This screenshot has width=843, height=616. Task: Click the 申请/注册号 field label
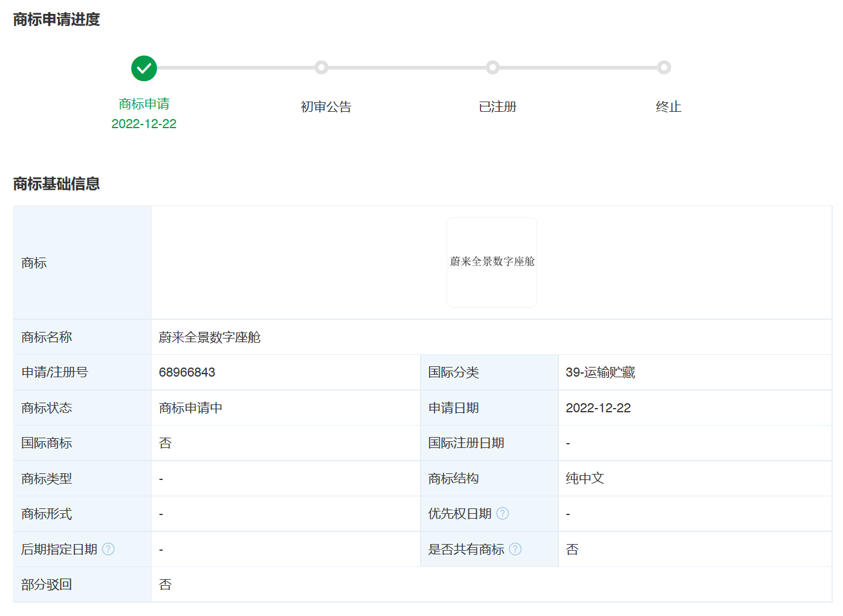click(x=54, y=372)
